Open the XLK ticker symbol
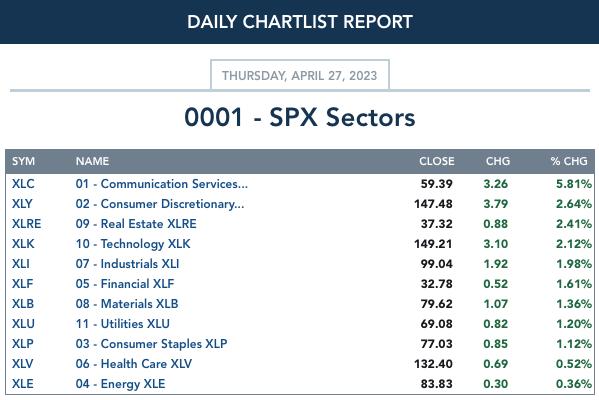The width and height of the screenshot is (599, 400). [23, 244]
